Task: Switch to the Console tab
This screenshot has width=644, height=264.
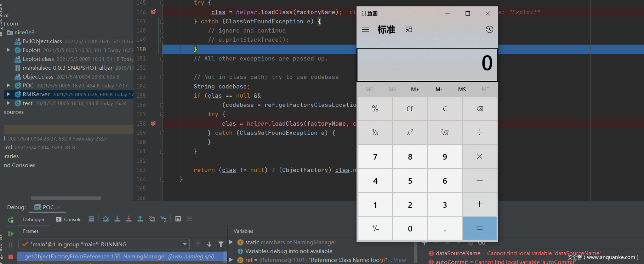Action: (x=69, y=219)
